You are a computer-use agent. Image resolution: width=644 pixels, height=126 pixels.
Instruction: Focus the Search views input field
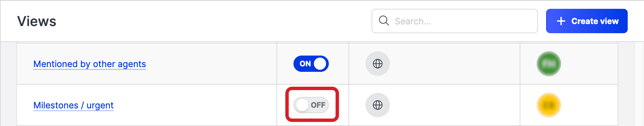pos(454,21)
